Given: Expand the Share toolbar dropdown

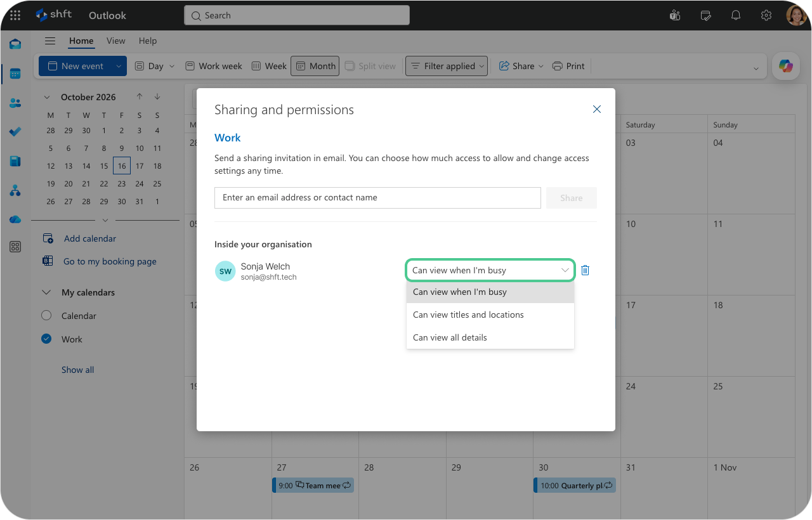Looking at the screenshot, I should point(541,66).
